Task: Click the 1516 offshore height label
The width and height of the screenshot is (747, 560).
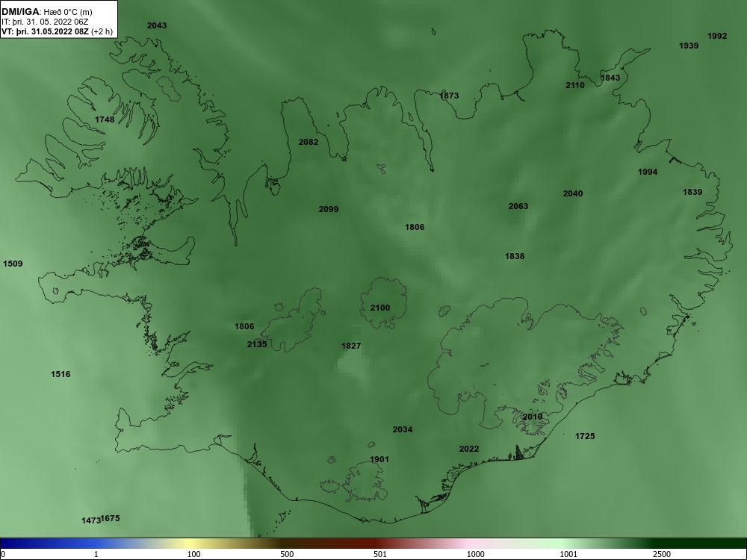Action: (61, 374)
